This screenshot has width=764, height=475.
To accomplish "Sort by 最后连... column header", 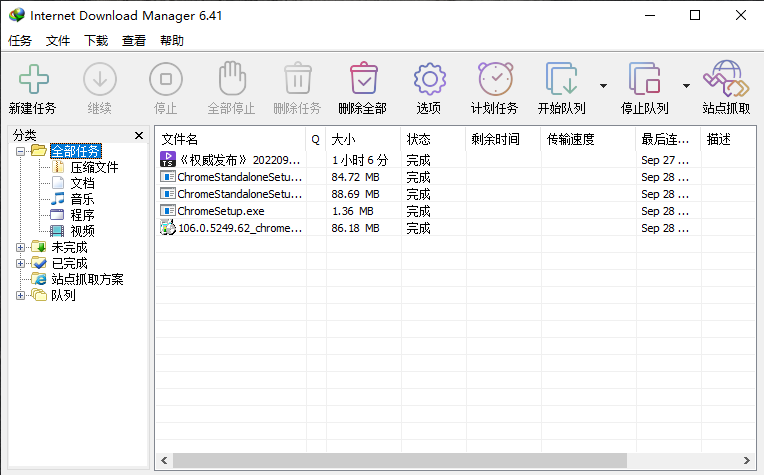I will point(668,139).
